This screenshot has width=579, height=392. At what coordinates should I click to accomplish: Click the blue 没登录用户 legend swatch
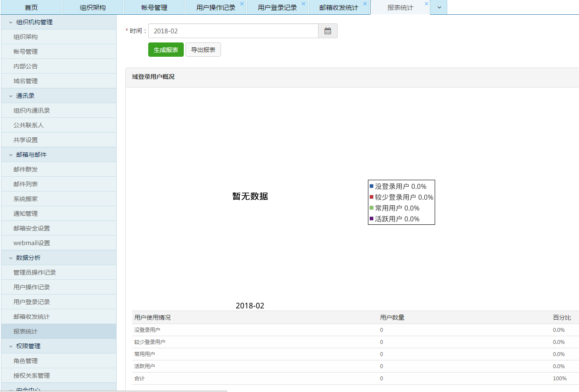pyautogui.click(x=371, y=186)
